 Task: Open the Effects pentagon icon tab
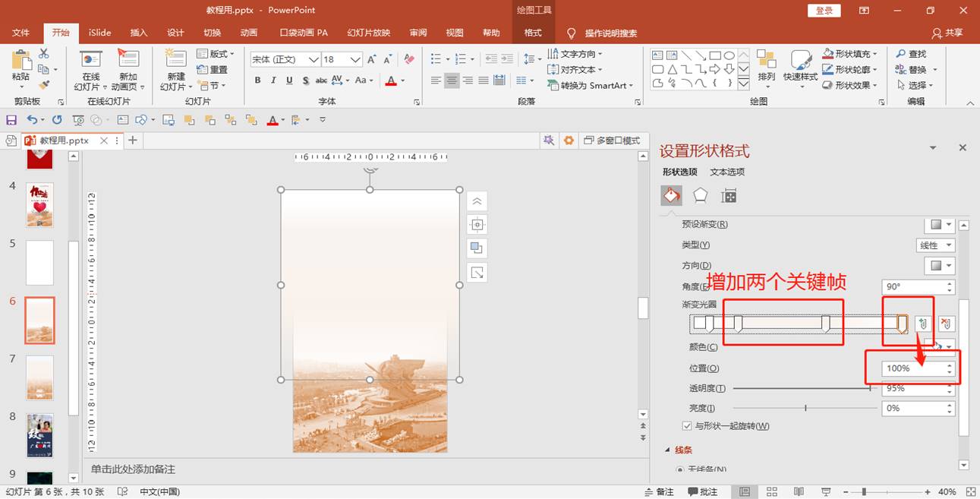pyautogui.click(x=700, y=196)
